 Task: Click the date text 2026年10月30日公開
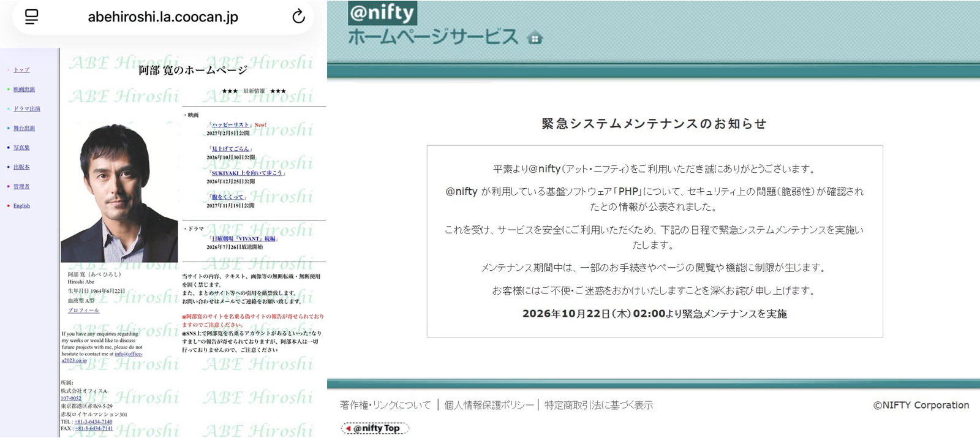coord(230,157)
